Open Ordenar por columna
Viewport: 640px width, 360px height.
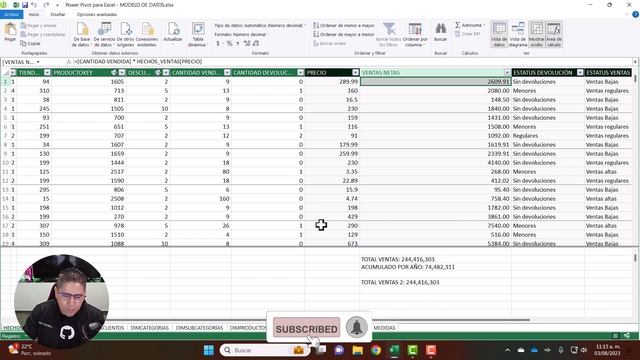[415, 35]
